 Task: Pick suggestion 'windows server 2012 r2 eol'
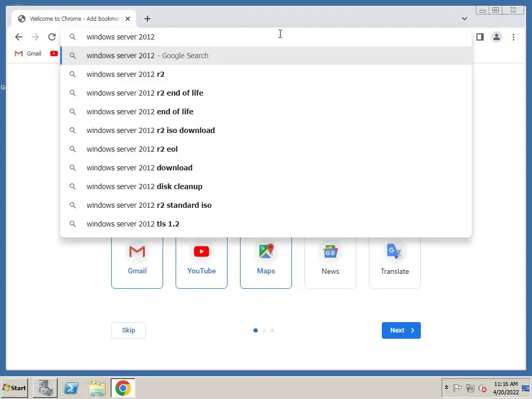[x=266, y=149]
